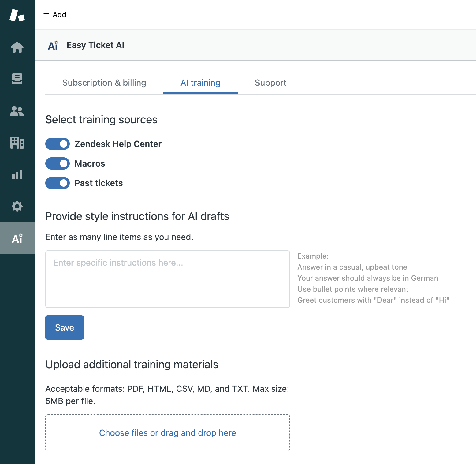The height and width of the screenshot is (464, 476).
Task: Go to the Home icon in sidebar
Action: (17, 47)
